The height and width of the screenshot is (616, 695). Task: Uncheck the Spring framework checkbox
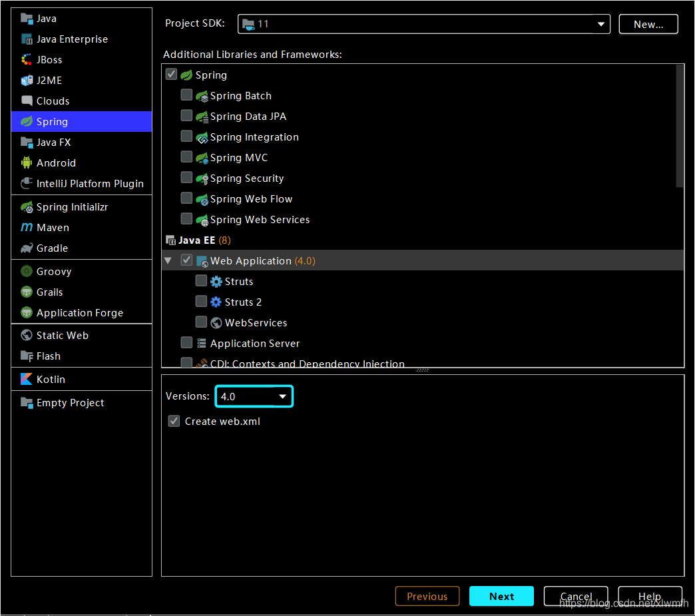171,74
